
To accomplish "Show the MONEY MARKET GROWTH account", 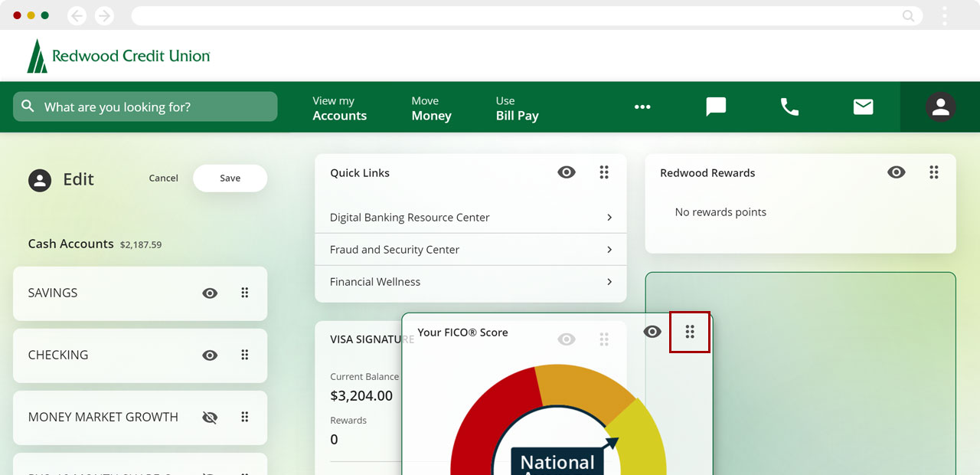I will click(x=210, y=418).
